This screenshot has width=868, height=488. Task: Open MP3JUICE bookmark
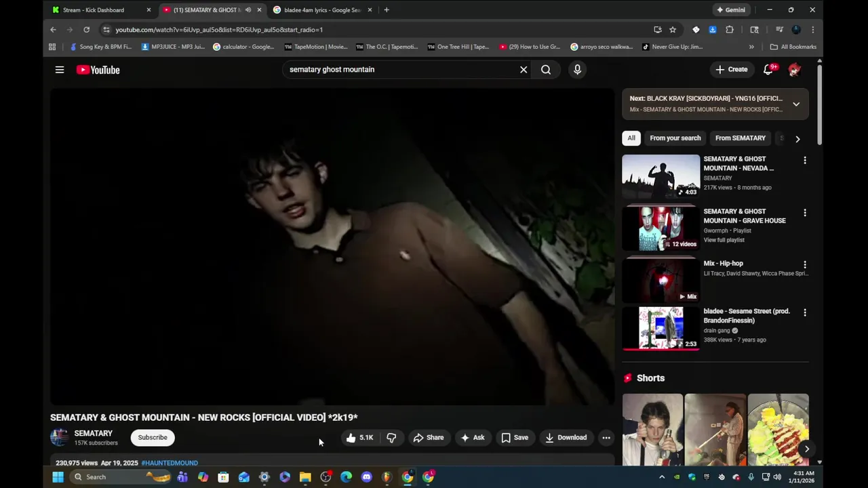[x=173, y=47]
